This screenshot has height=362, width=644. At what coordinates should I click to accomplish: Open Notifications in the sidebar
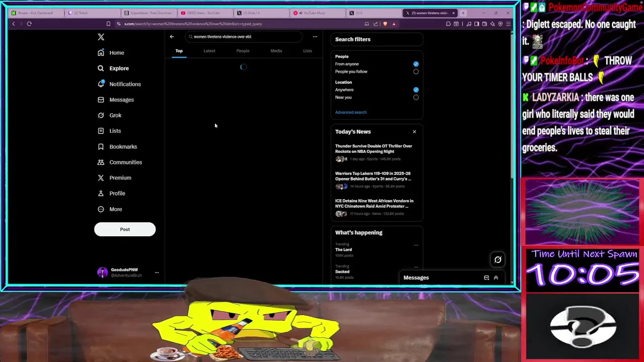[x=119, y=84]
